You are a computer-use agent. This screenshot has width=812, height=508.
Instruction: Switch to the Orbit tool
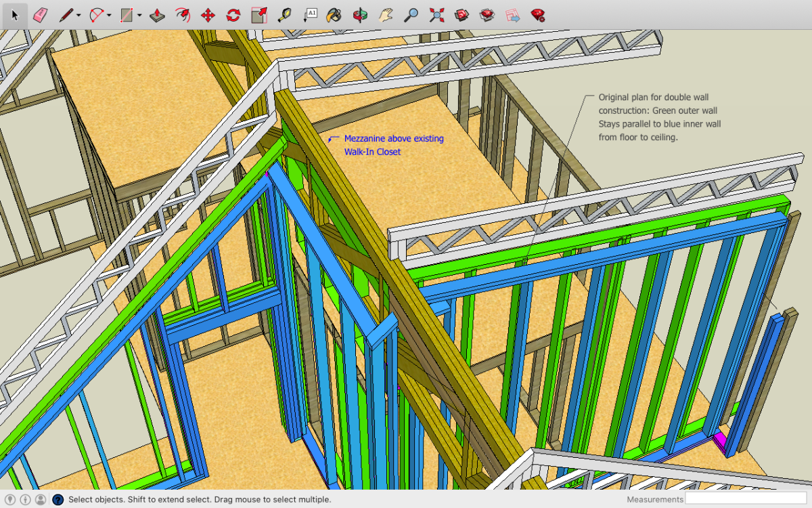360,15
